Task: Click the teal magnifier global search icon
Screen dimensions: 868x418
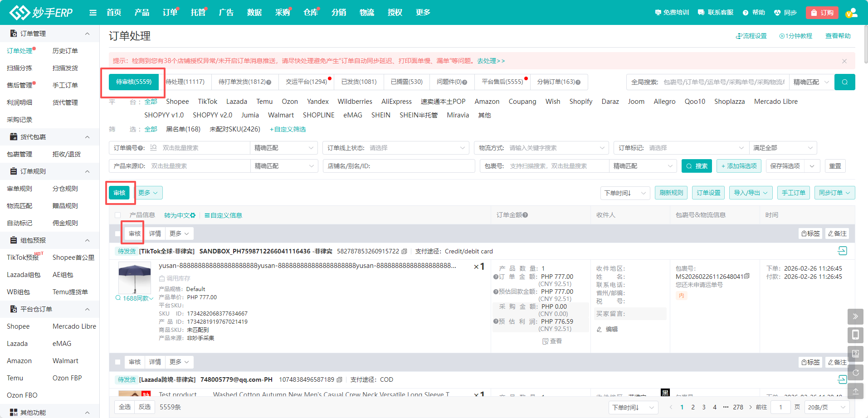Action: click(x=844, y=82)
